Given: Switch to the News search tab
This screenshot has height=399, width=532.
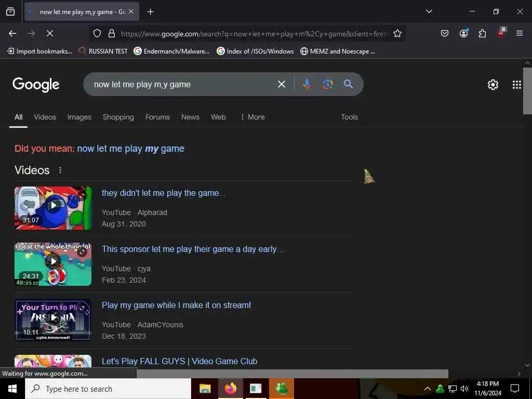Looking at the screenshot, I should tap(190, 117).
